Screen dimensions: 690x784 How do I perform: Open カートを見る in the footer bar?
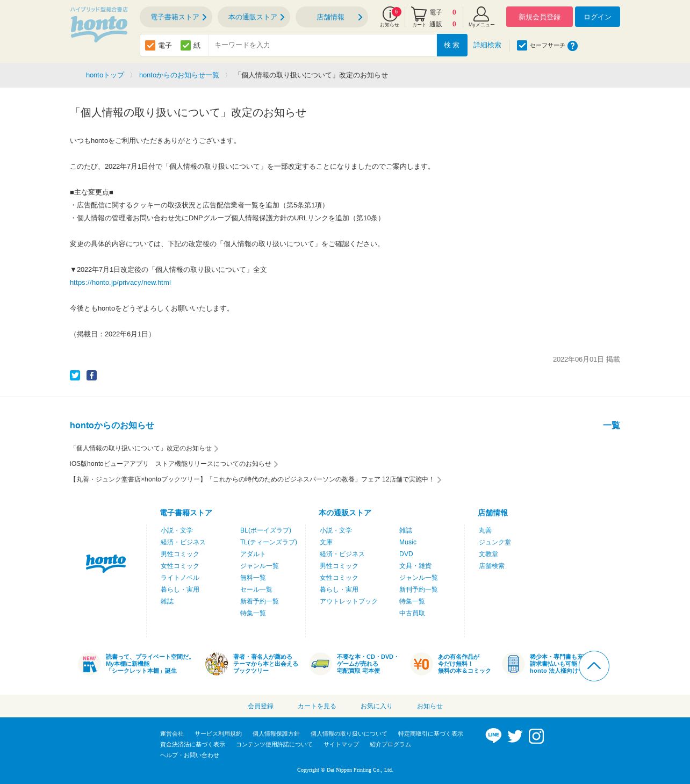pyautogui.click(x=317, y=706)
